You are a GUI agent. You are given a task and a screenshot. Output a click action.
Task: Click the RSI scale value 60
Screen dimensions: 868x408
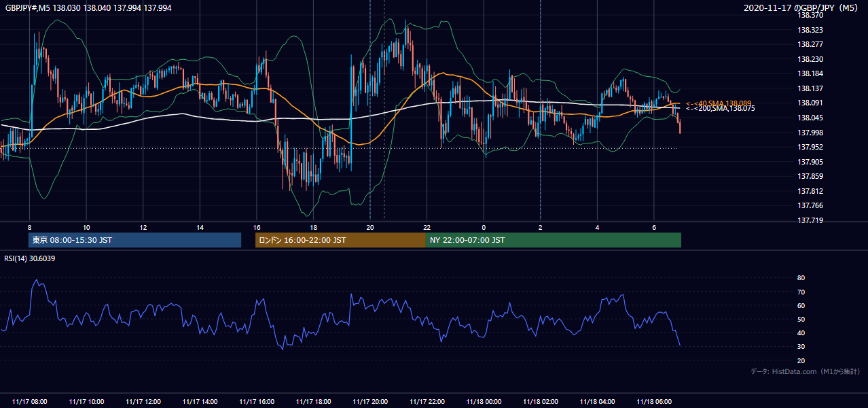(801, 305)
